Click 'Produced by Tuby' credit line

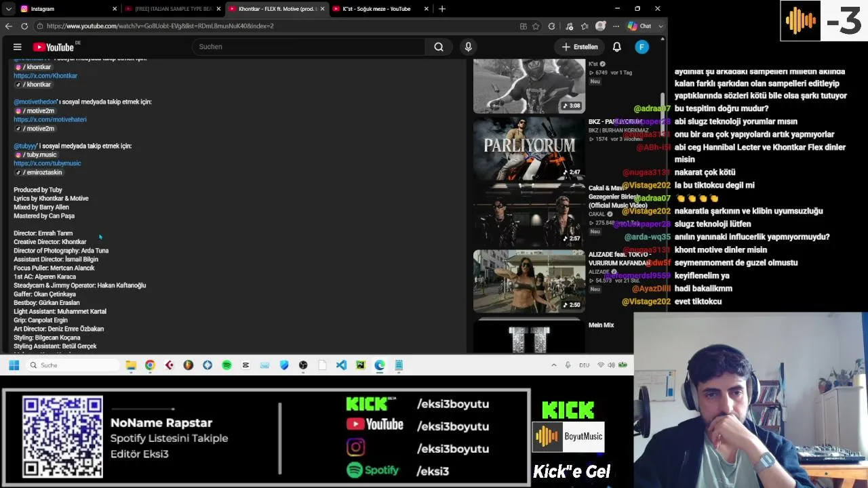click(38, 190)
